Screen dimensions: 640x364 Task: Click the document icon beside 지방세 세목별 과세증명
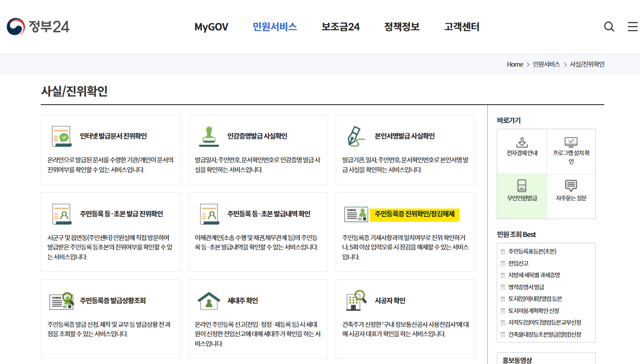coord(503,275)
